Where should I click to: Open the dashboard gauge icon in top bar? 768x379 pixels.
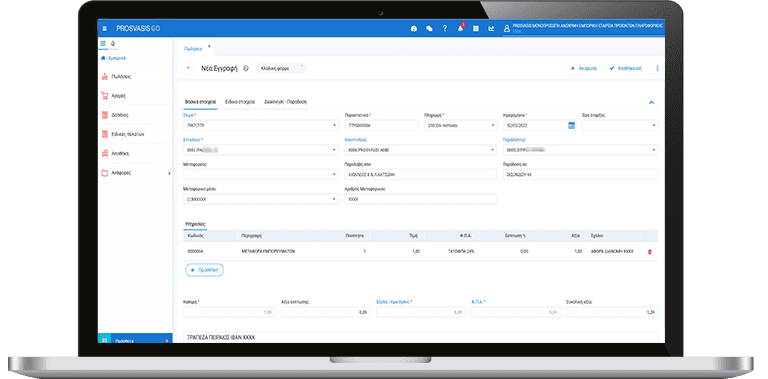[414, 28]
